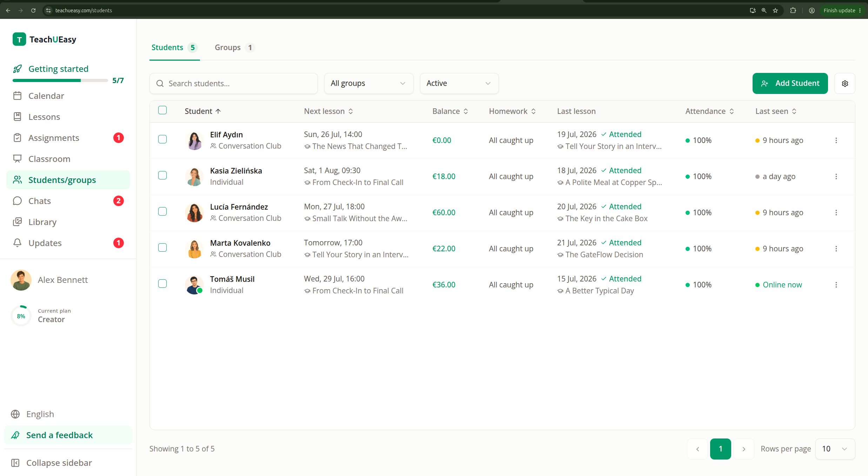Click the Classroom board icon
The width and height of the screenshot is (868, 476).
pos(17,159)
